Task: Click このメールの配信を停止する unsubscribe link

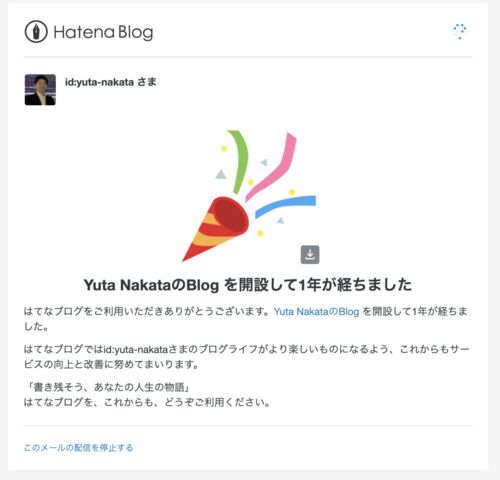Action: tap(78, 447)
